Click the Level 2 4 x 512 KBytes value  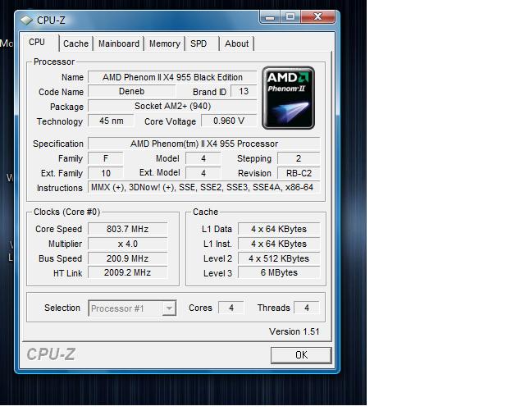(x=279, y=258)
